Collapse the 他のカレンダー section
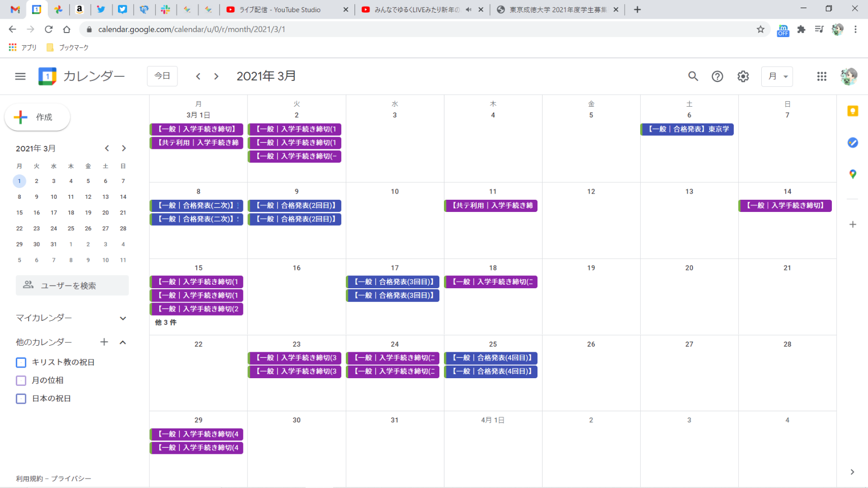Viewport: 868px width, 488px height. click(123, 343)
